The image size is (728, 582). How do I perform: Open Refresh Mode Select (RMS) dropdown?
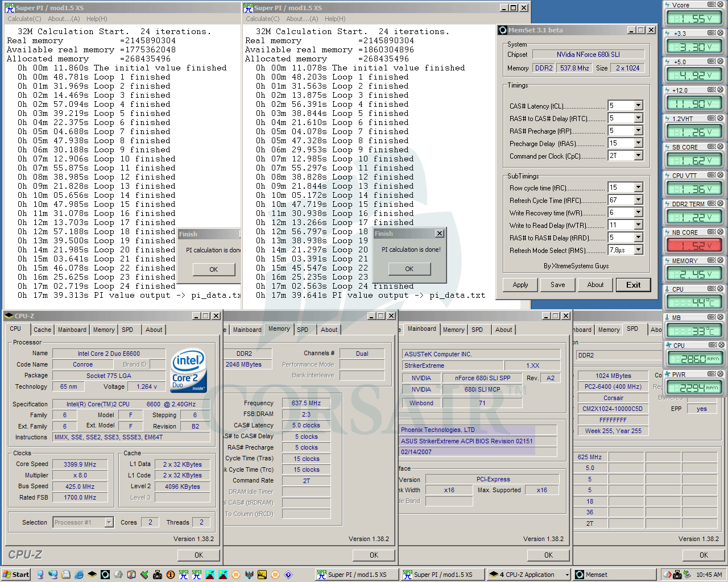coord(638,250)
